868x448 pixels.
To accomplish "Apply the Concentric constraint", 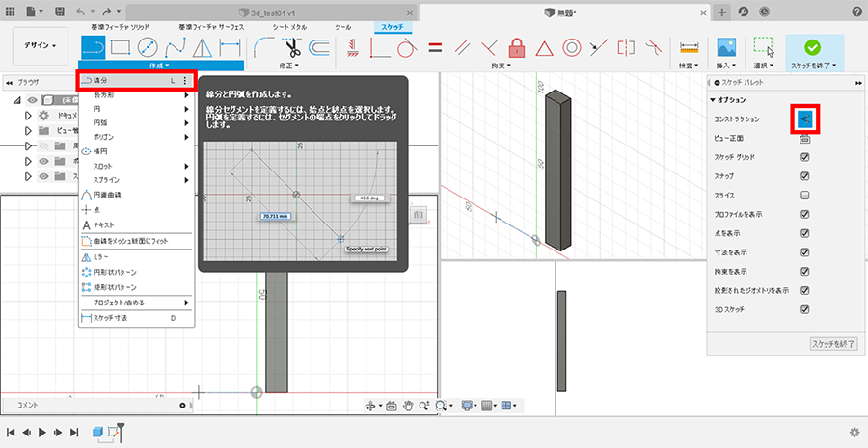I will pyautogui.click(x=571, y=47).
